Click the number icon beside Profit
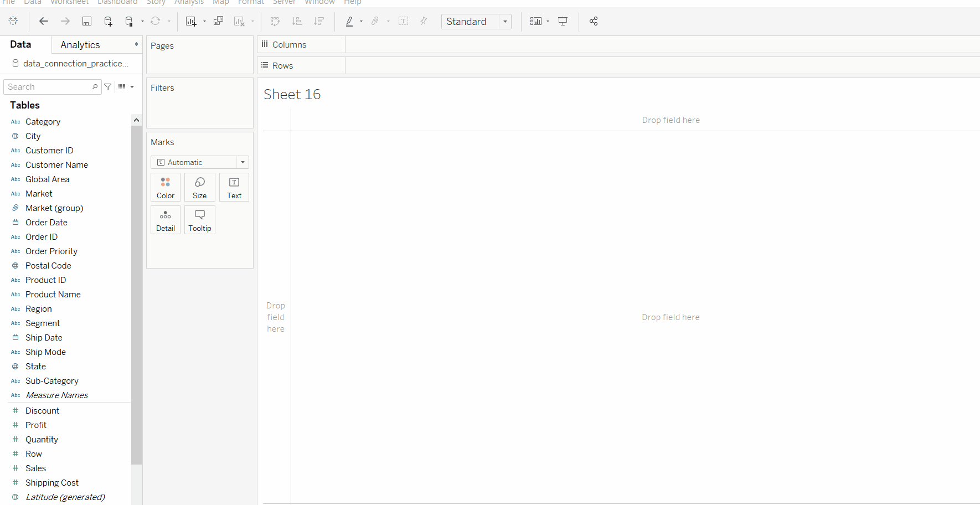 (x=16, y=425)
